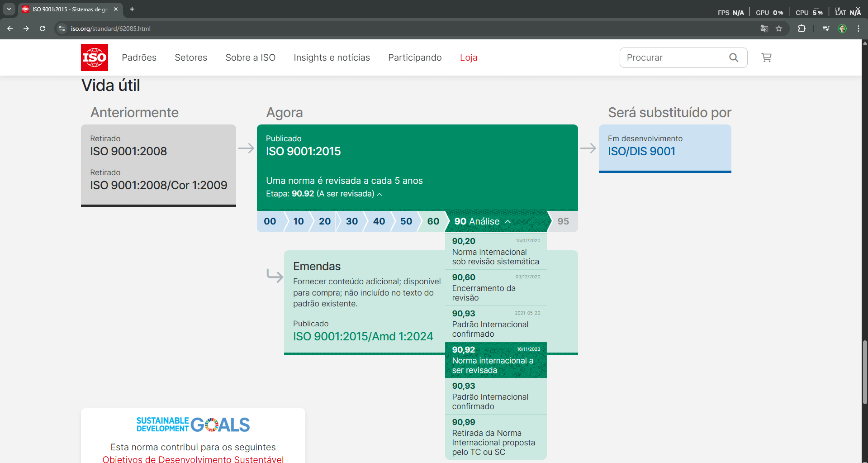Open a new browser tab
The width and height of the screenshot is (868, 463).
(x=132, y=9)
